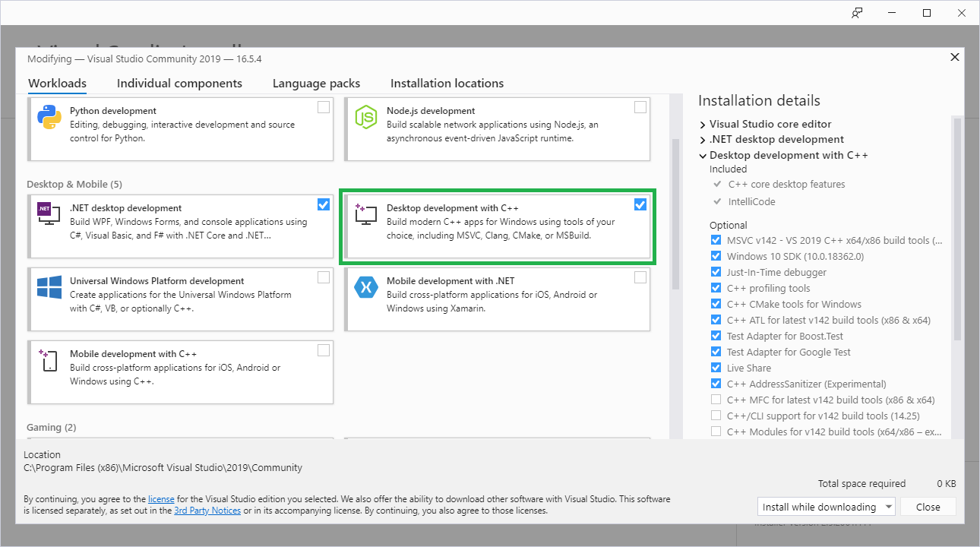Click the Installation details heading
Screen dimensions: 980x547
(759, 101)
